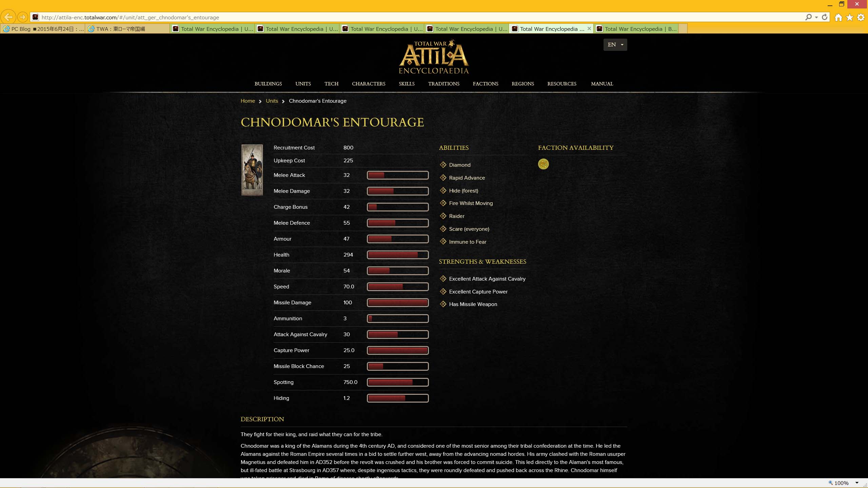
Task: Click the FACTION AVAILABILITY heading
Action: tap(576, 148)
